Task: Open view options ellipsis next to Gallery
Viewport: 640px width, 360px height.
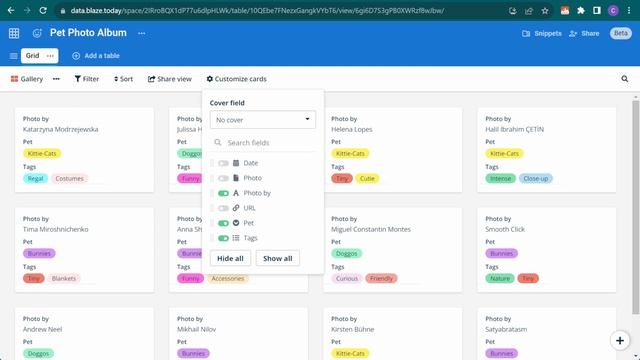Action: 56,79
